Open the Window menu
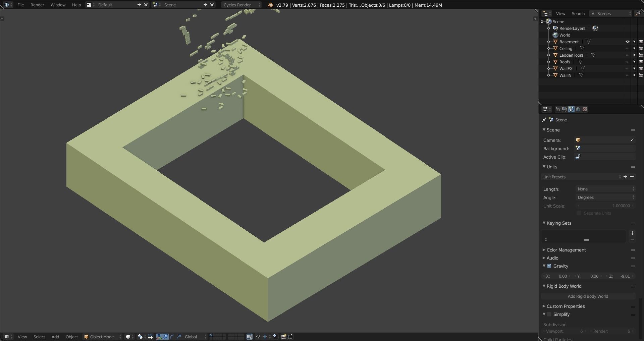Viewport: 644px width, 341px height. (x=58, y=5)
